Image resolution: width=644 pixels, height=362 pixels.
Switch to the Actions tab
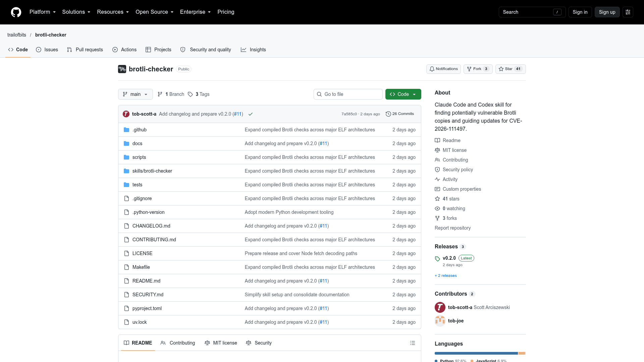(x=124, y=50)
